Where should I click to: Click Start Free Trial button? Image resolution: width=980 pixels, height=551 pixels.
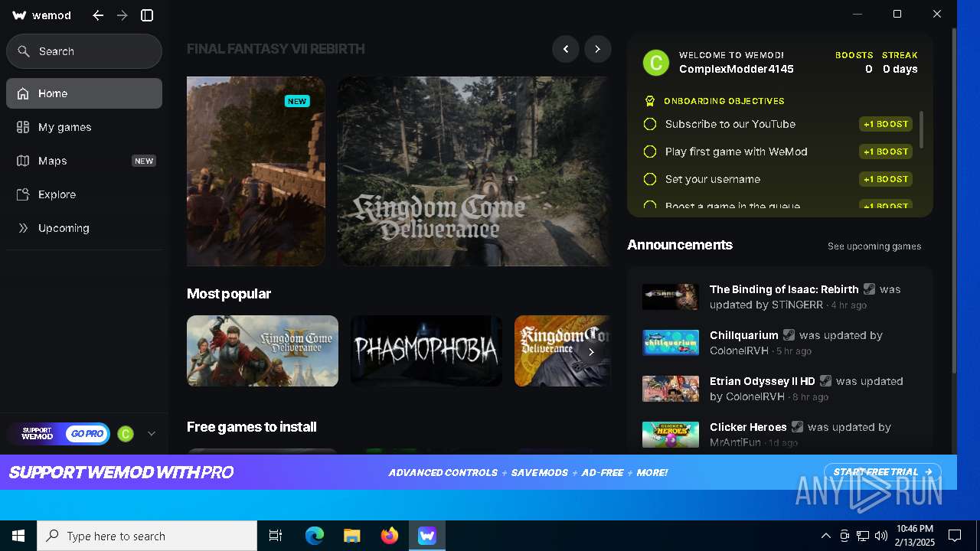click(x=882, y=472)
